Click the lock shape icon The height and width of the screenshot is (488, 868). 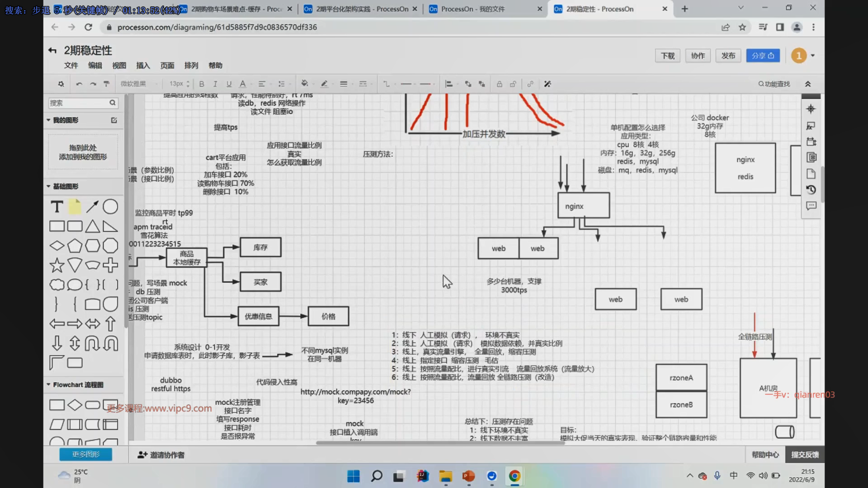499,84
